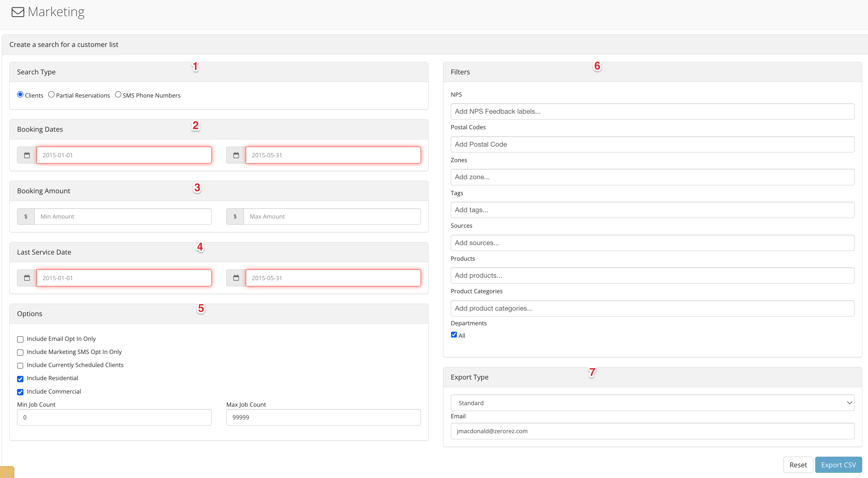The image size is (868, 478).
Task: Open the Export Type Standard dropdown
Action: tap(652, 403)
